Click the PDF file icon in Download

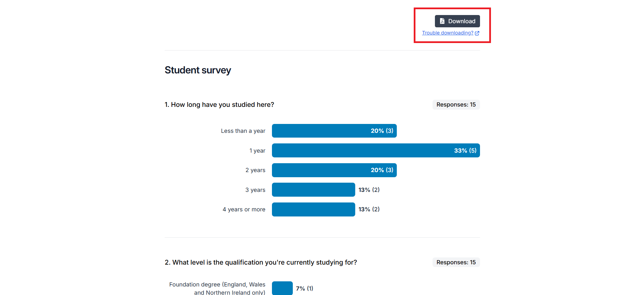click(442, 21)
